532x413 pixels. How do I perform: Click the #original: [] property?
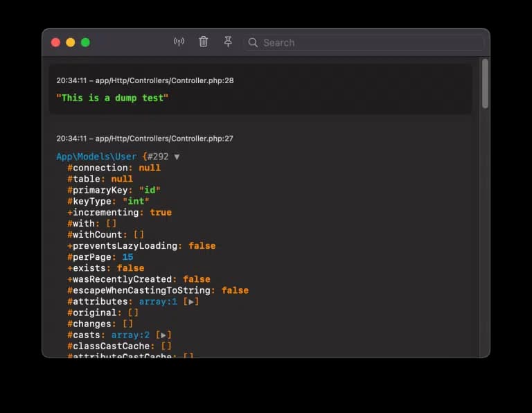point(103,313)
